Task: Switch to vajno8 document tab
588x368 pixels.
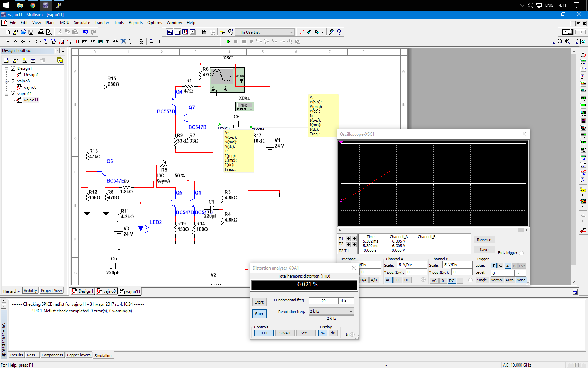Action: [x=106, y=291]
